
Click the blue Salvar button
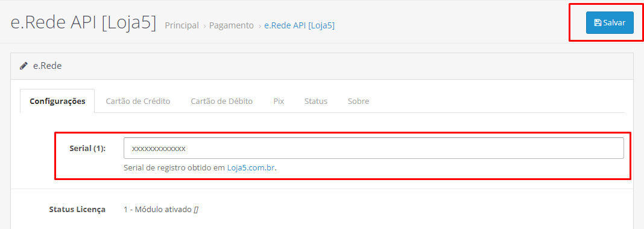(x=610, y=22)
